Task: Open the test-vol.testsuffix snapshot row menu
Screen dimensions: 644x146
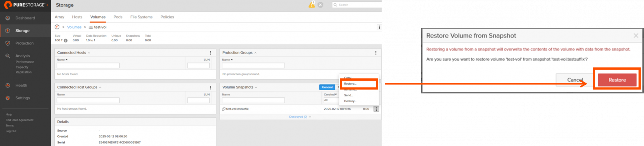Action: click(x=376, y=109)
